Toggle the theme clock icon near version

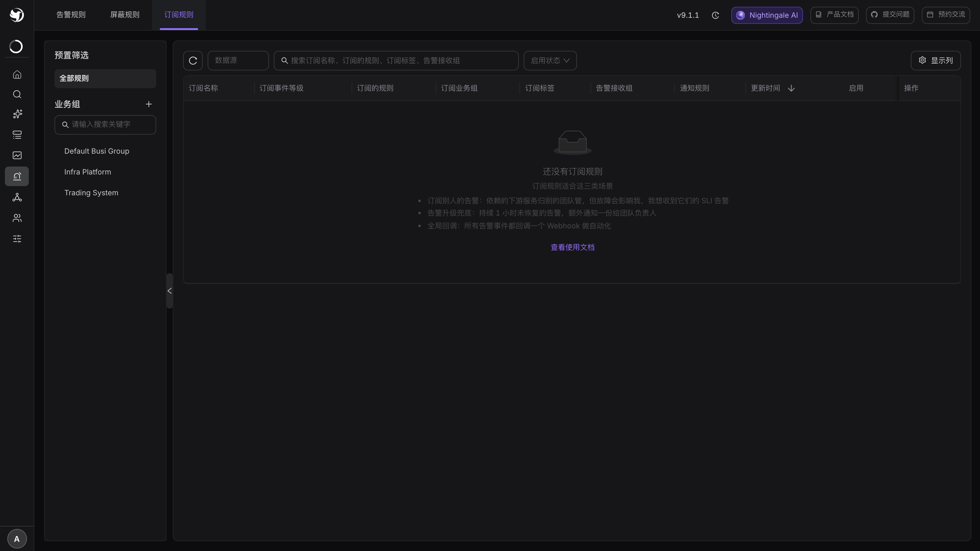point(715,15)
